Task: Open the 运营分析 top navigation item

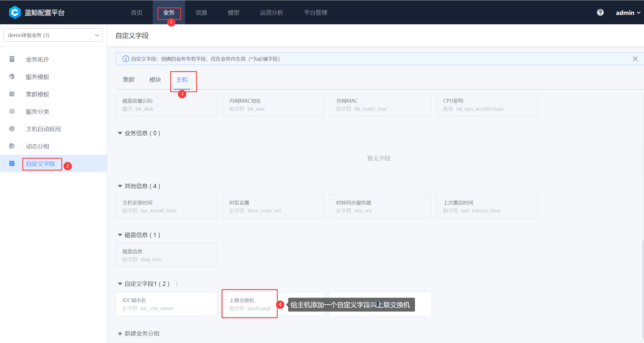Action: pos(272,13)
